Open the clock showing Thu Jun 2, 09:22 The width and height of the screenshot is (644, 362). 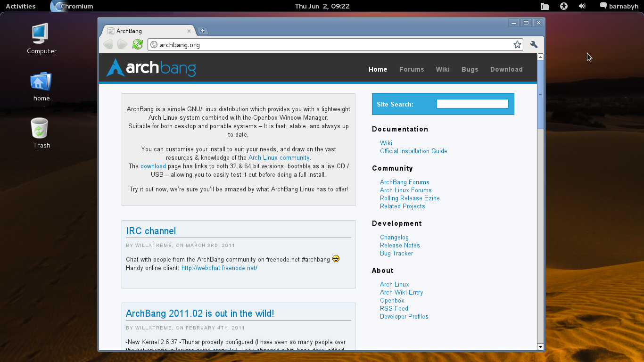[x=322, y=6]
